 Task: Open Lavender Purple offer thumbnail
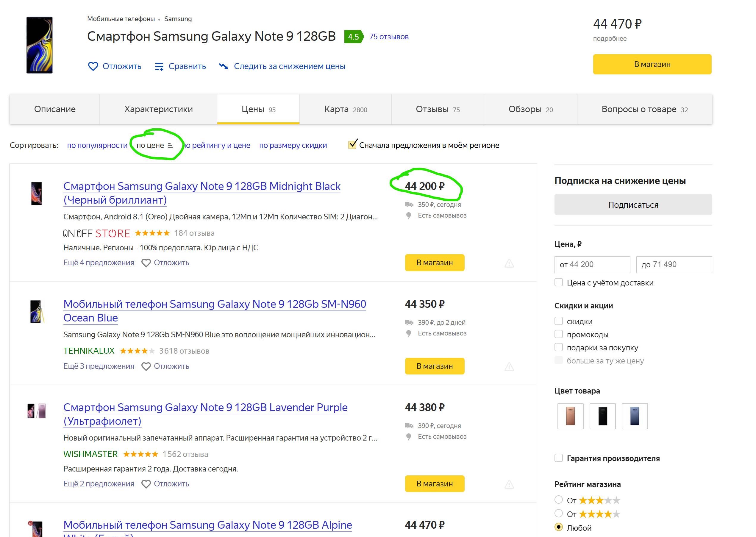coord(36,411)
